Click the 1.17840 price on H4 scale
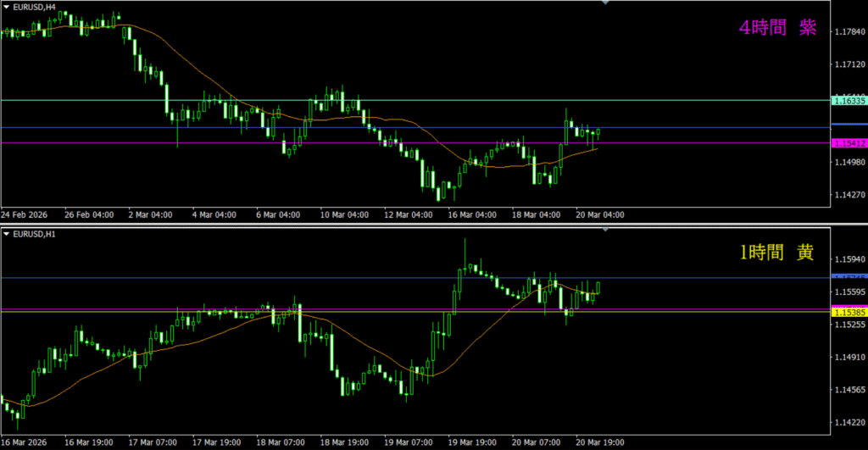 pyautogui.click(x=849, y=32)
